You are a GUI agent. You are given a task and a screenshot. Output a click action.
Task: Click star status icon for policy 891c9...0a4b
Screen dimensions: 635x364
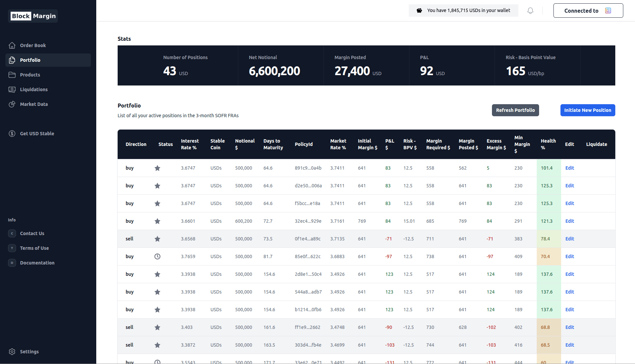click(x=157, y=168)
